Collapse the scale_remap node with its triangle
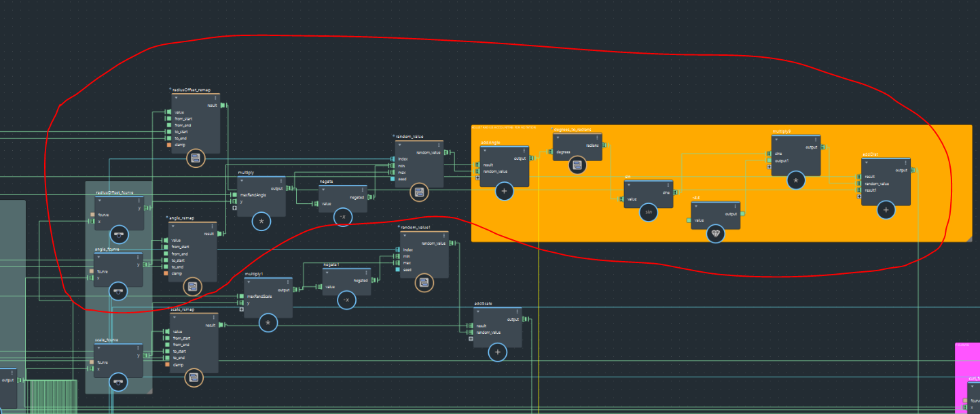Image resolution: width=980 pixels, height=414 pixels. [x=176, y=317]
